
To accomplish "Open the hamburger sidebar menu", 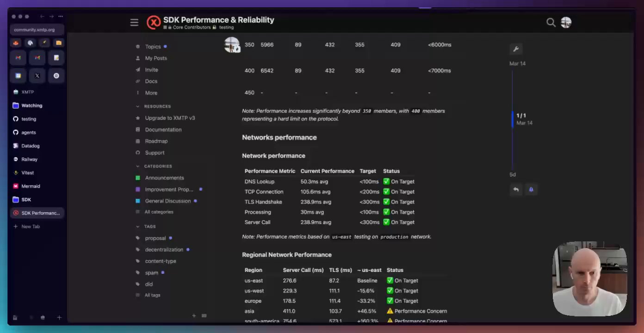I will (134, 22).
